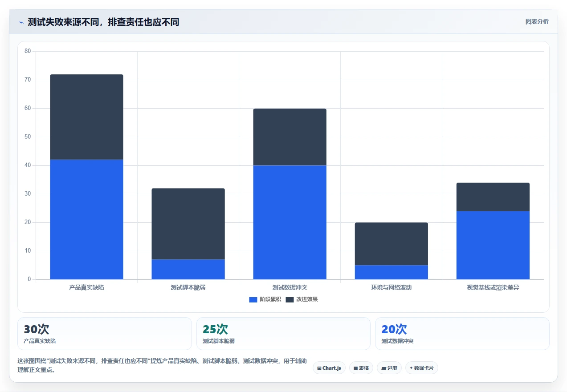Viewport: 567px width, 392px height.
Task: Click the y-axis value 70
Action: (28, 80)
